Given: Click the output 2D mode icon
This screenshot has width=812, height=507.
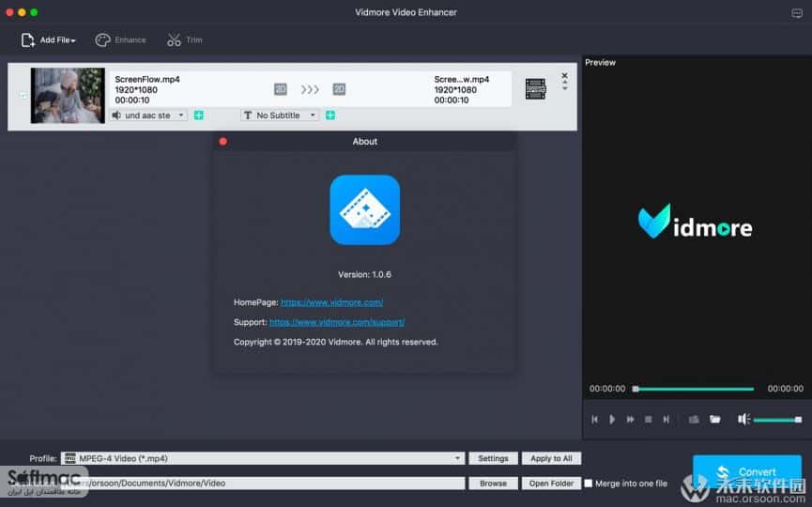Looking at the screenshot, I should click(x=339, y=89).
